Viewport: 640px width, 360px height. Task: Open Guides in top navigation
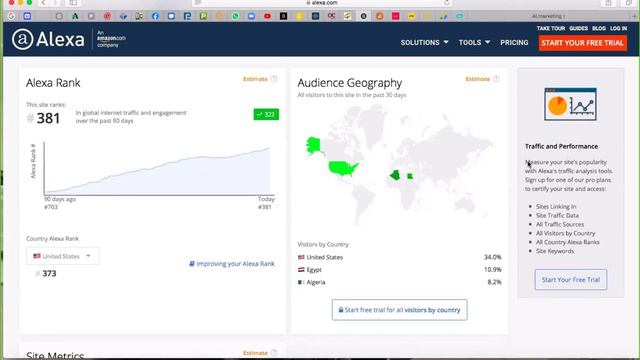coord(578,28)
